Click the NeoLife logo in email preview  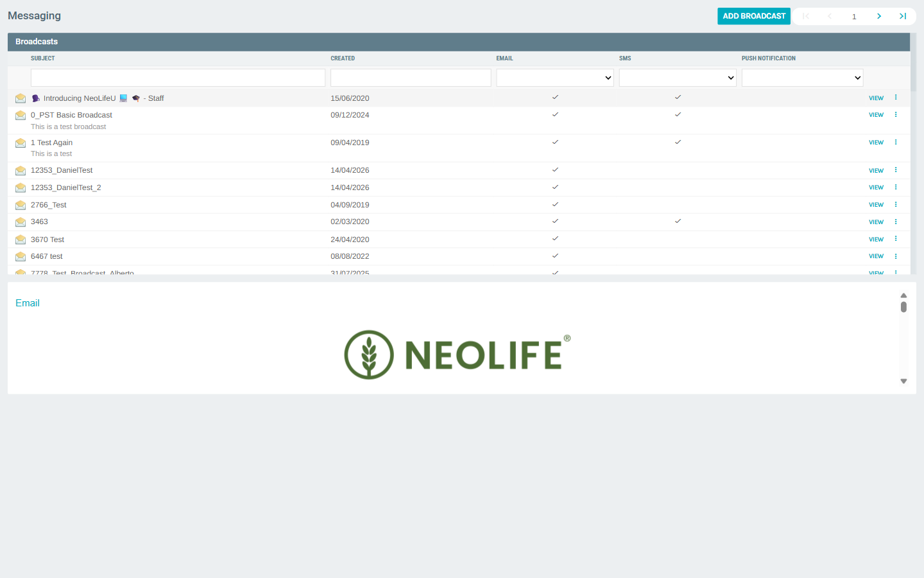[458, 355]
